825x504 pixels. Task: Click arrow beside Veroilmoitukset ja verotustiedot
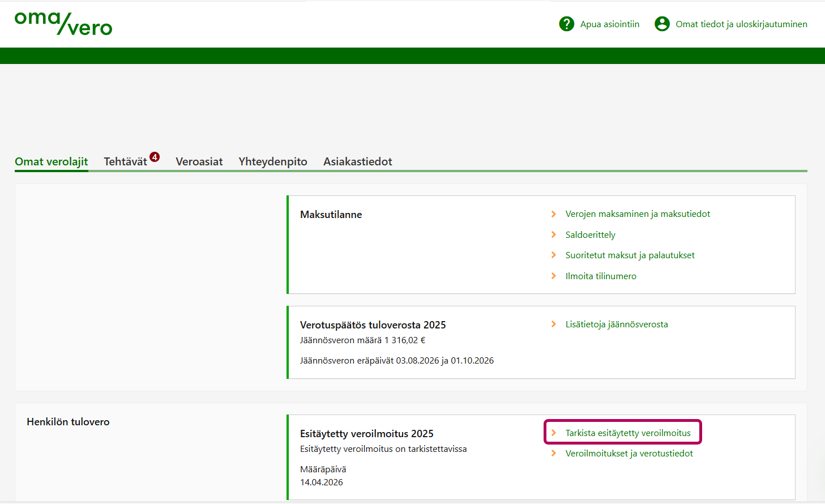point(554,454)
